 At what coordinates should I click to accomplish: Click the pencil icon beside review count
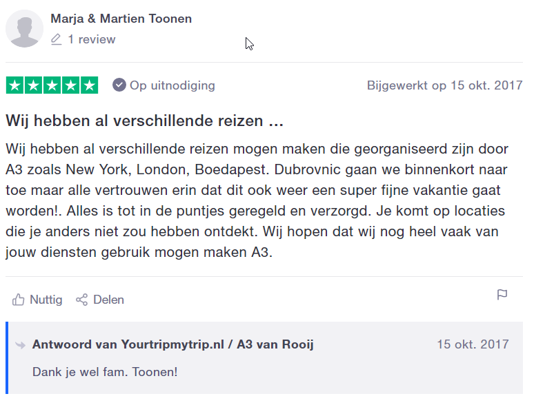pyautogui.click(x=56, y=40)
